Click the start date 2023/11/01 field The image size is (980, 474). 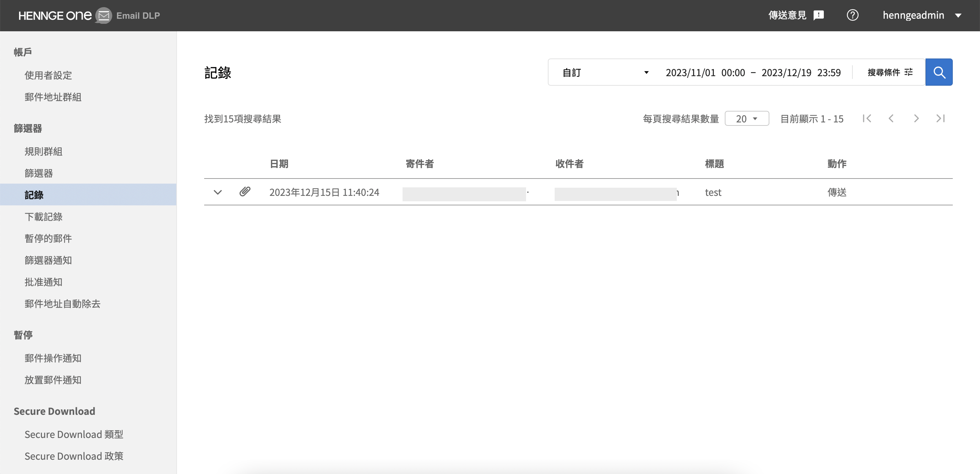click(690, 73)
